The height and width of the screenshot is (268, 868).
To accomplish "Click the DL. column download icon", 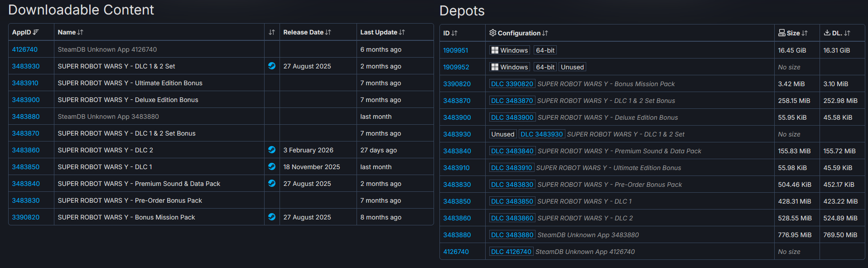I will tap(827, 33).
